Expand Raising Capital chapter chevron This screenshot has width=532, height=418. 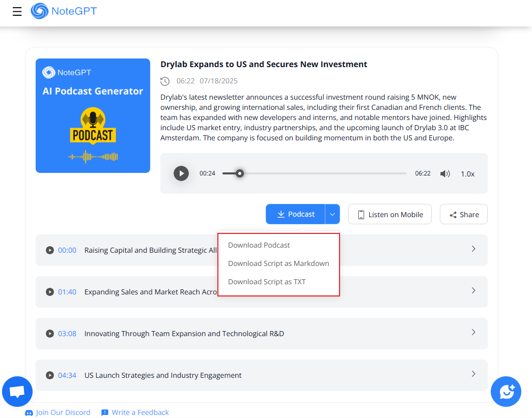pyautogui.click(x=473, y=249)
